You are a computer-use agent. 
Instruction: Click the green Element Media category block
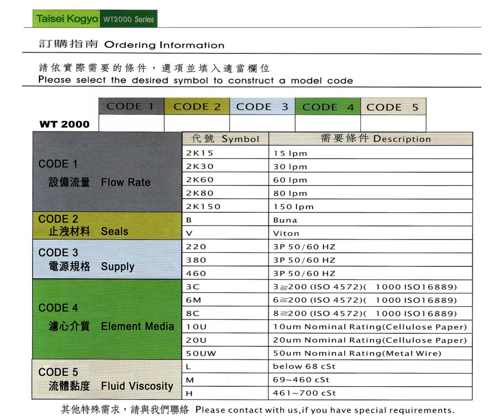(x=107, y=318)
